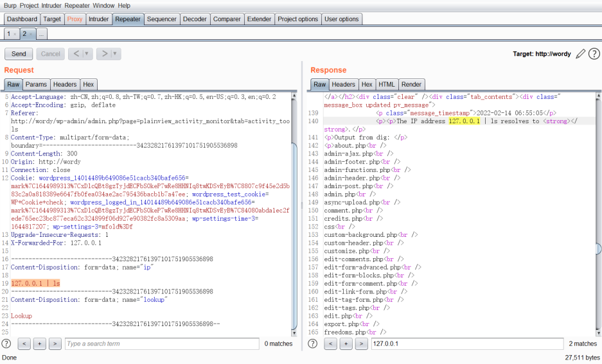Go to previous match in request search
Viewport: 602px width, 364px height.
click(24, 343)
